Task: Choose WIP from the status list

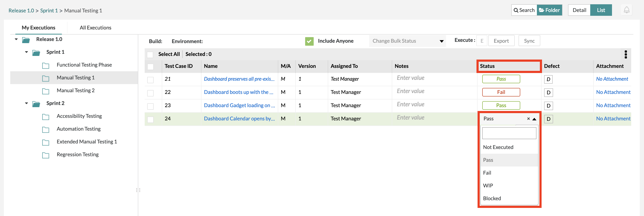Action: pos(509,185)
